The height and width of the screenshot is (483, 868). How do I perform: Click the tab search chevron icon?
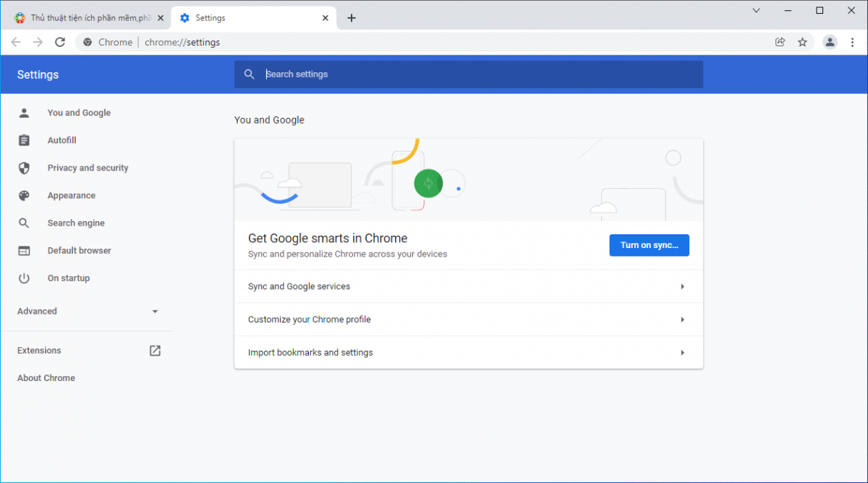point(756,11)
